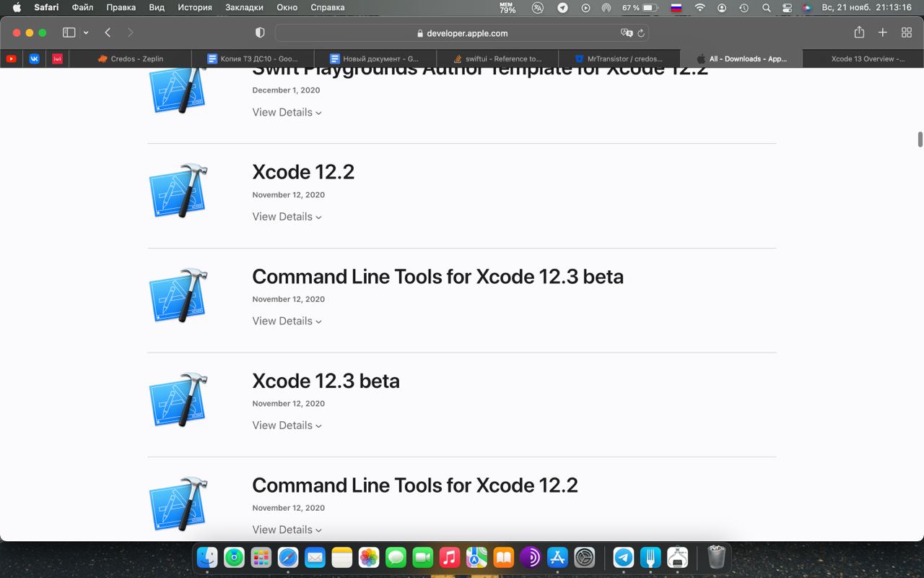
Task: Expand View Details for Swift Playgrounds Author Template
Action: (287, 112)
